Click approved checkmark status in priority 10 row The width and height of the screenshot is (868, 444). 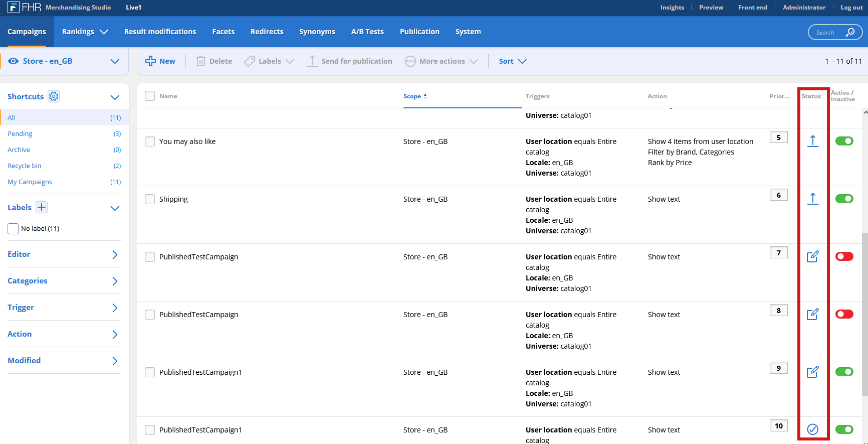click(x=812, y=429)
